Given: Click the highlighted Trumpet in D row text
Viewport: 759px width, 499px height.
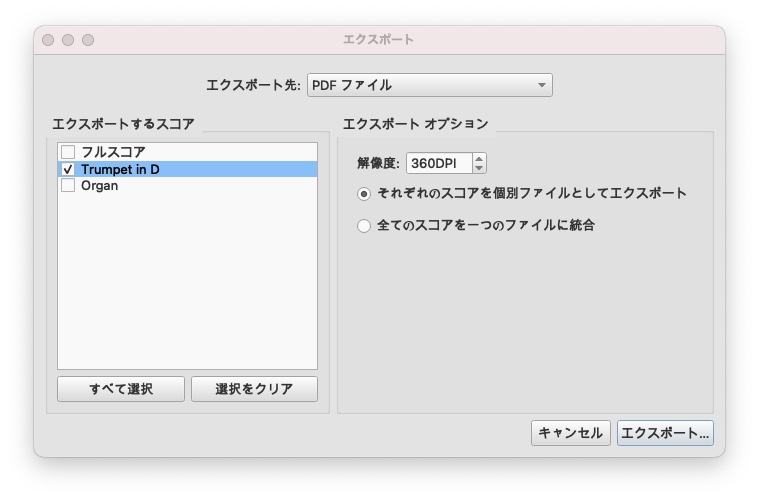Looking at the screenshot, I should pyautogui.click(x=120, y=169).
